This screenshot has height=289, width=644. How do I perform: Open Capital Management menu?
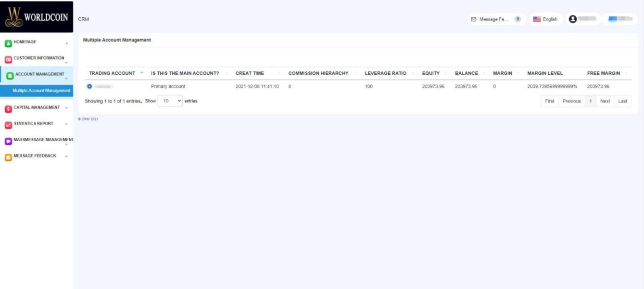(x=37, y=108)
